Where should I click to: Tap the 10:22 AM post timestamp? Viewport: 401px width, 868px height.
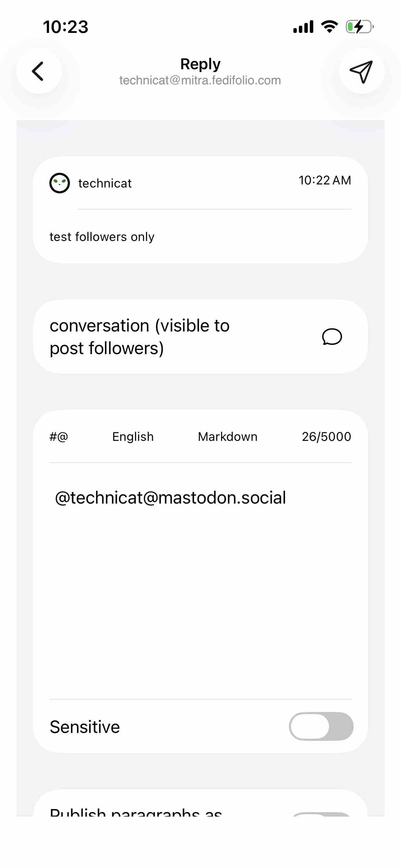pyautogui.click(x=325, y=180)
